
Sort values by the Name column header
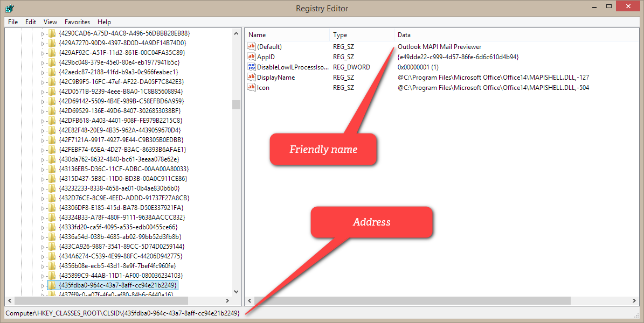(257, 35)
